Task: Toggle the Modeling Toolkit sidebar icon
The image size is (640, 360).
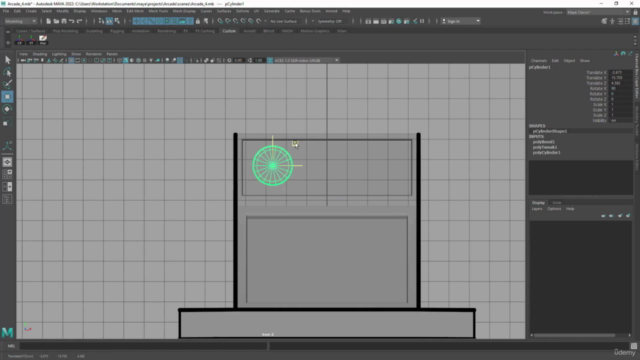Action: coord(604,21)
